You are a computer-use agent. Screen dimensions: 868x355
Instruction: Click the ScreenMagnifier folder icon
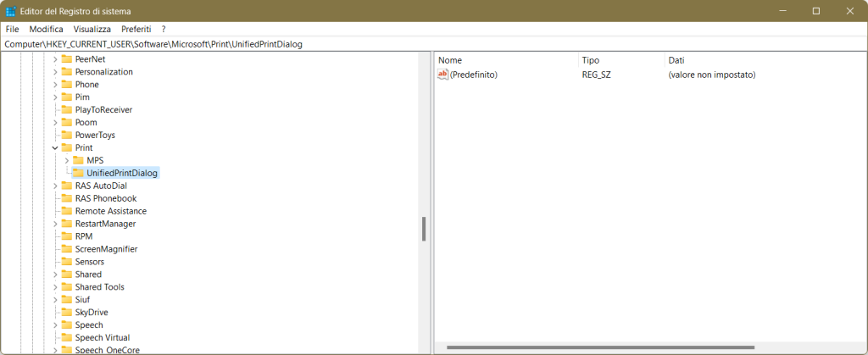(x=67, y=249)
